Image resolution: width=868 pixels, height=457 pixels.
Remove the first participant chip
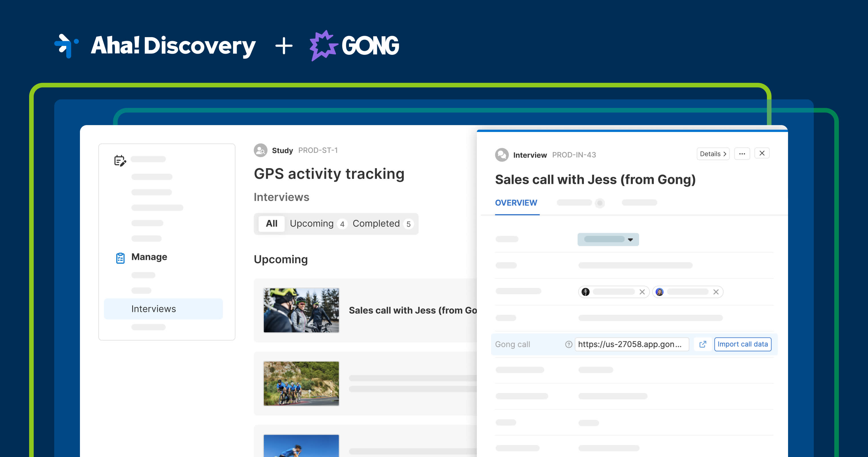click(x=642, y=292)
